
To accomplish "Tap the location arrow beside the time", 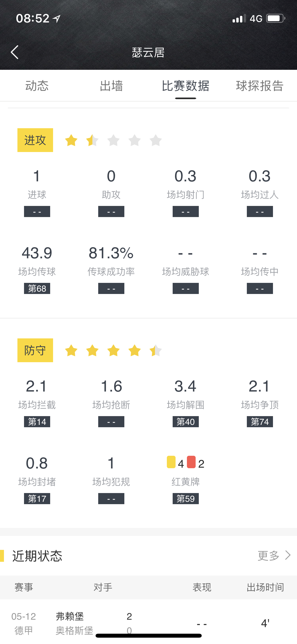I will [x=57, y=19].
